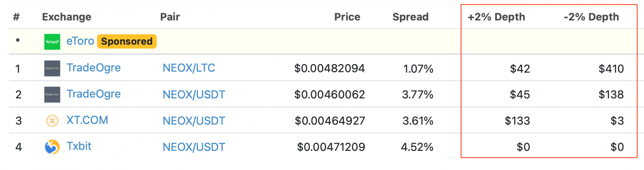Viewport: 644px width, 170px height.
Task: Open TradeOgre exchange link in row 2
Action: 93,94
